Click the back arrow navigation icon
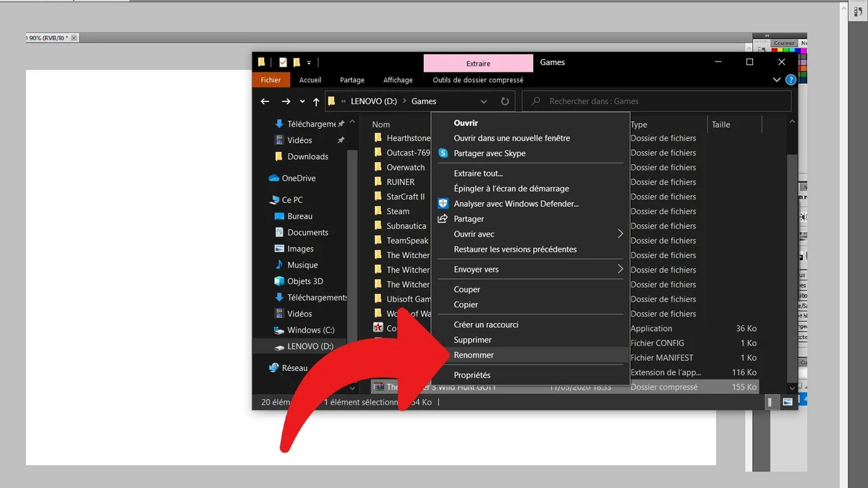868x488 pixels. click(265, 101)
